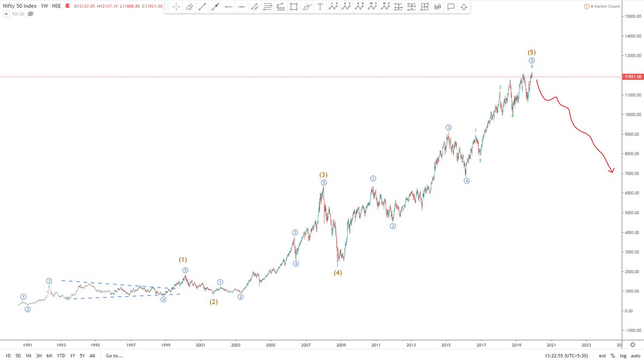Viewport: 644px width, 362px height.
Task: Select the crosshair cursor tool
Action: pos(176,7)
